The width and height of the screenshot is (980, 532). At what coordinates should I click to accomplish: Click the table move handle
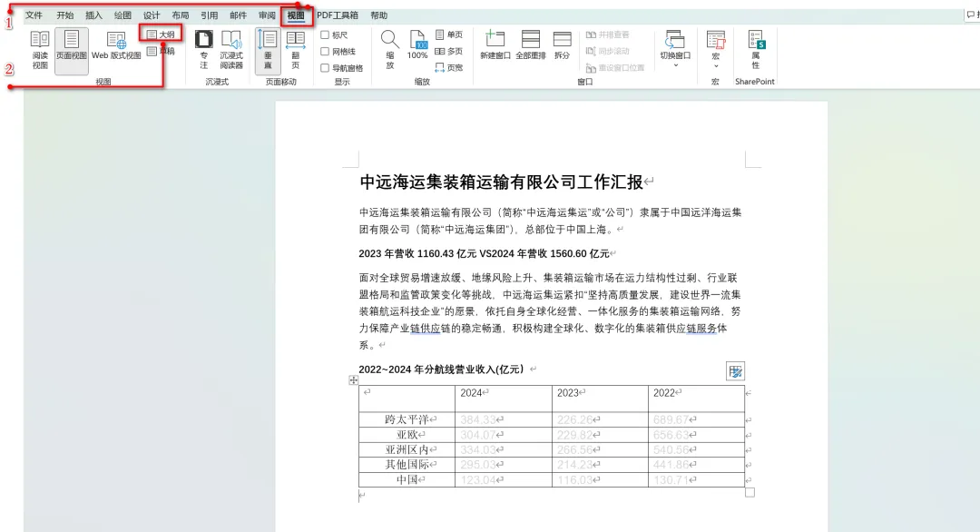[354, 380]
